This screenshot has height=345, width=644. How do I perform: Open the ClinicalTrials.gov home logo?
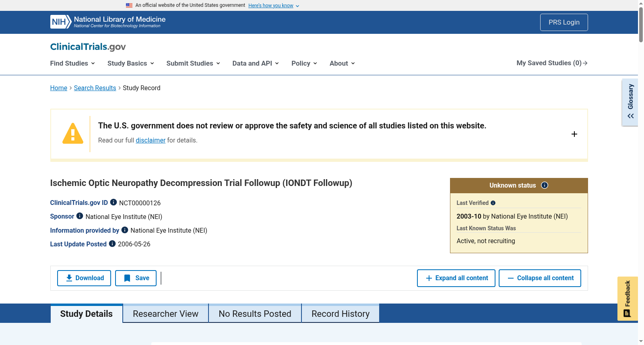(x=88, y=47)
